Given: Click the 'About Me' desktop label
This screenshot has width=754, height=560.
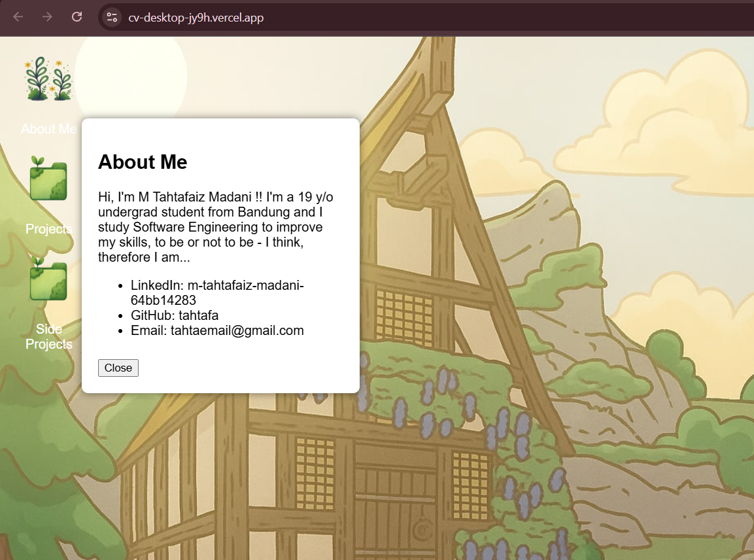Looking at the screenshot, I should click(48, 129).
